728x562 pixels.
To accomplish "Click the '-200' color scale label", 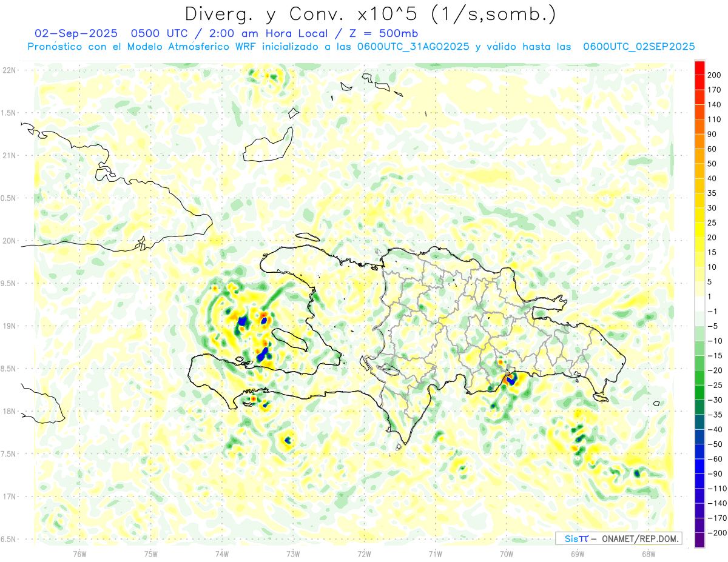I will 716,533.
